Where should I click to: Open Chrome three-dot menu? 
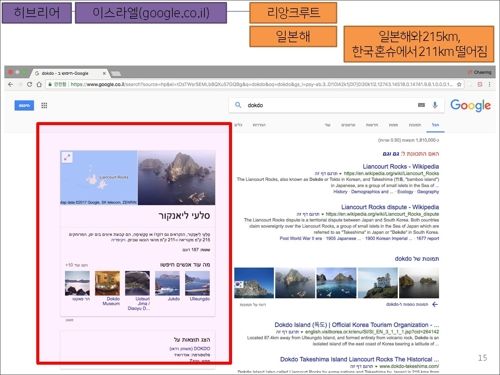click(490, 85)
